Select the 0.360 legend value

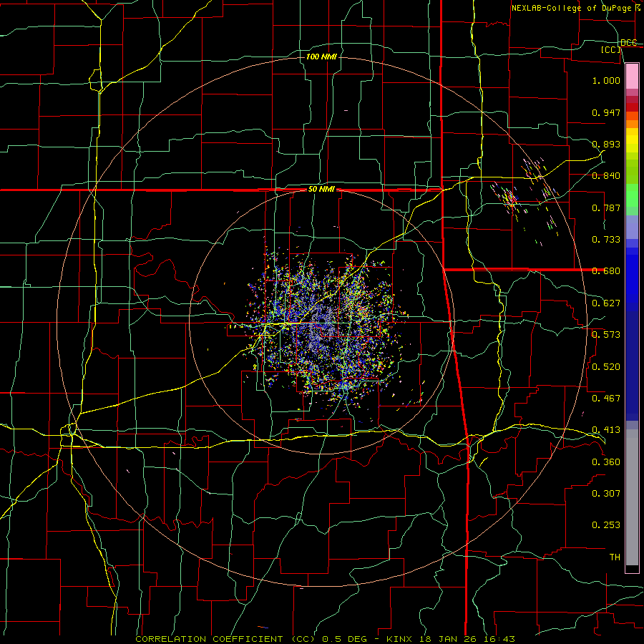[x=606, y=462]
